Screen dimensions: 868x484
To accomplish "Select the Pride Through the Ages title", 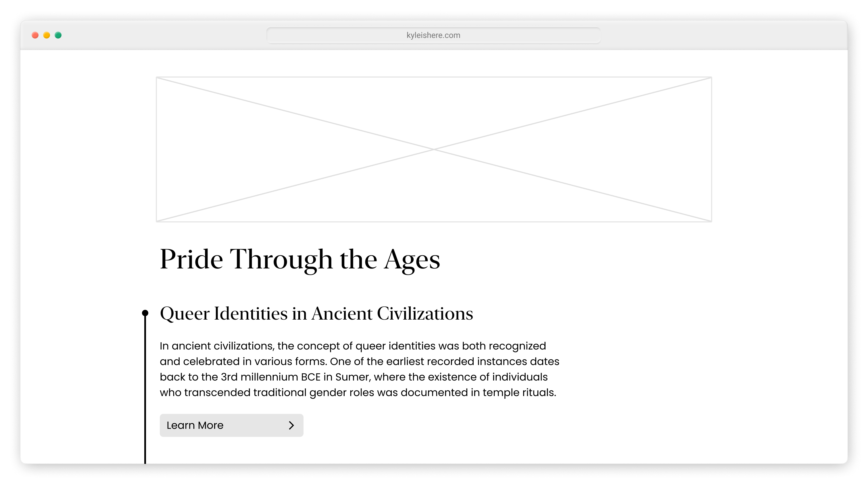I will (x=300, y=260).
